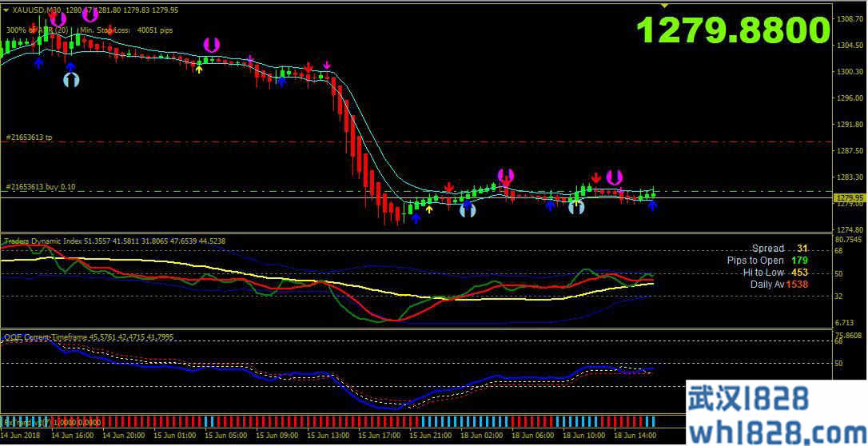Click the Traders Dynamic Index indicator label

click(x=48, y=241)
